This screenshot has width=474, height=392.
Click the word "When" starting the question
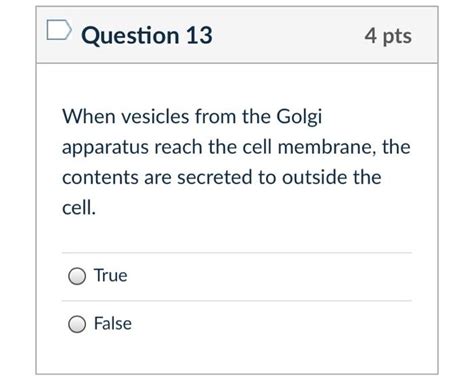click(x=89, y=117)
